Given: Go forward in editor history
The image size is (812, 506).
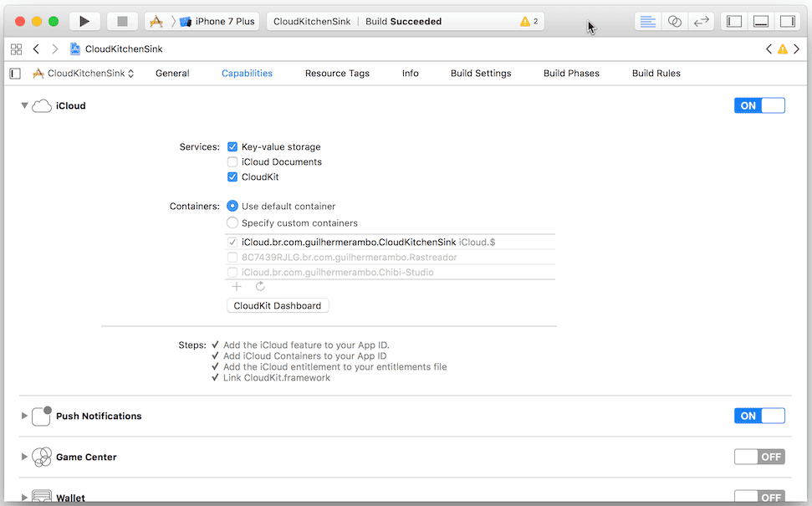Looking at the screenshot, I should click(x=55, y=49).
